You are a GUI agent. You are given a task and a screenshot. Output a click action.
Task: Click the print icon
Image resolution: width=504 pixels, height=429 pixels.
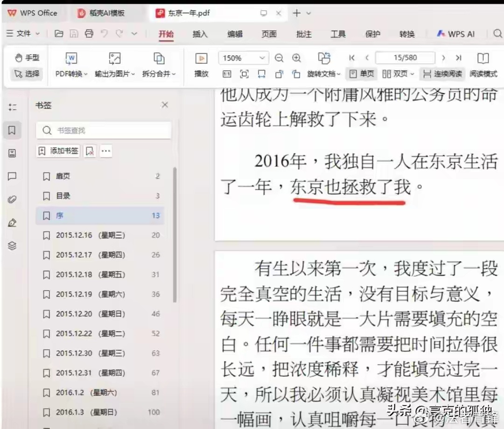pyautogui.click(x=89, y=34)
